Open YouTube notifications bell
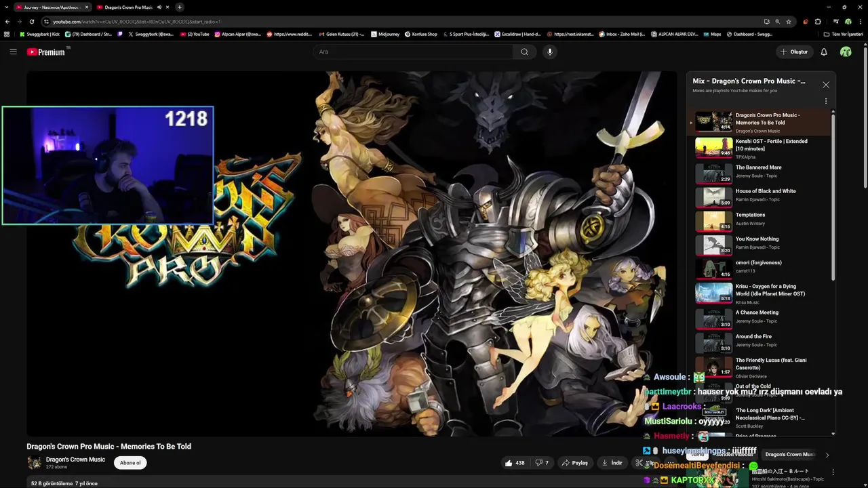The image size is (868, 488). coord(824,52)
